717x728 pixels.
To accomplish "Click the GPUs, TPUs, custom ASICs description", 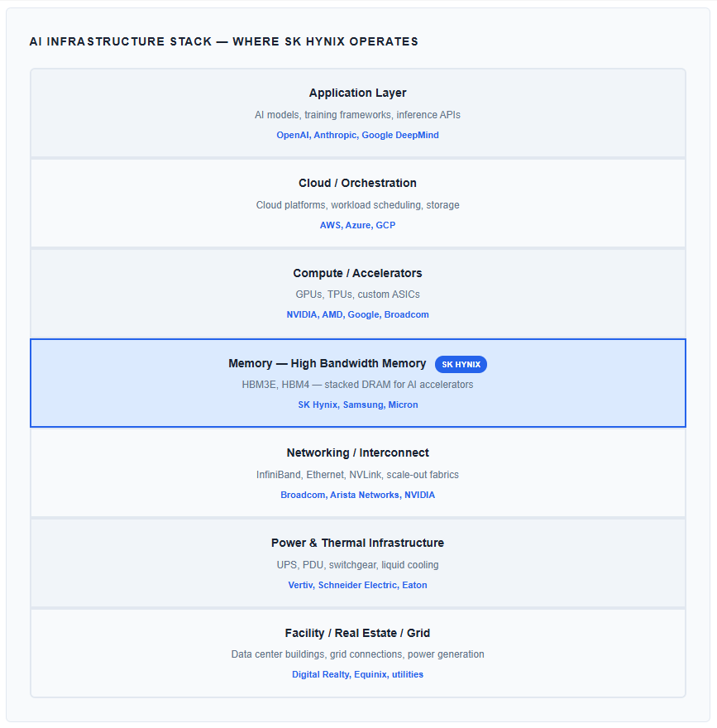I will point(357,295).
